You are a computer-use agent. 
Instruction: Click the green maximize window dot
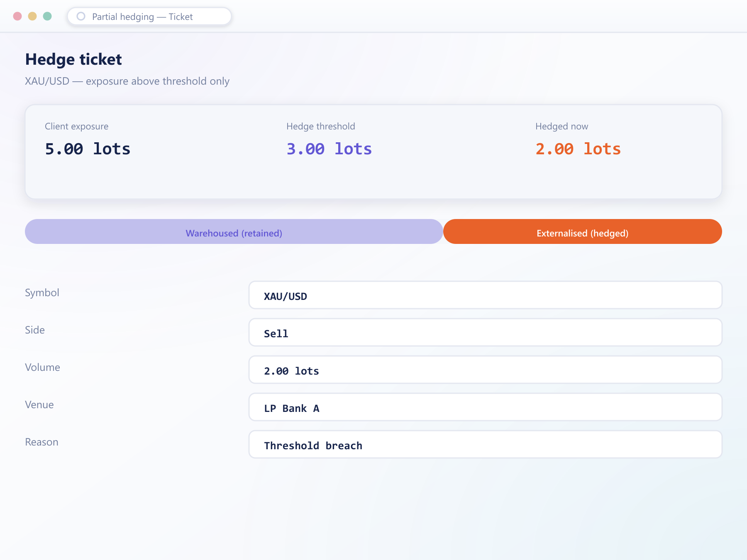(x=47, y=16)
